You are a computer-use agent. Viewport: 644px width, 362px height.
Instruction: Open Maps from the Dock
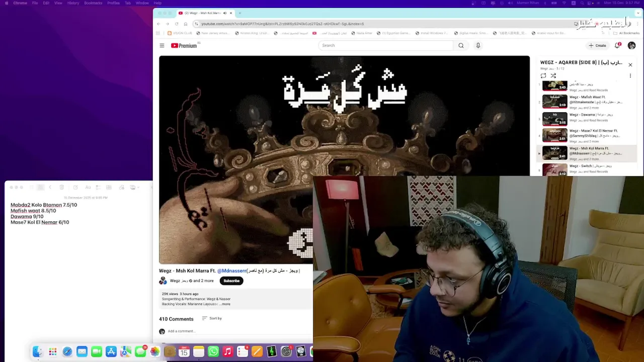click(125, 351)
